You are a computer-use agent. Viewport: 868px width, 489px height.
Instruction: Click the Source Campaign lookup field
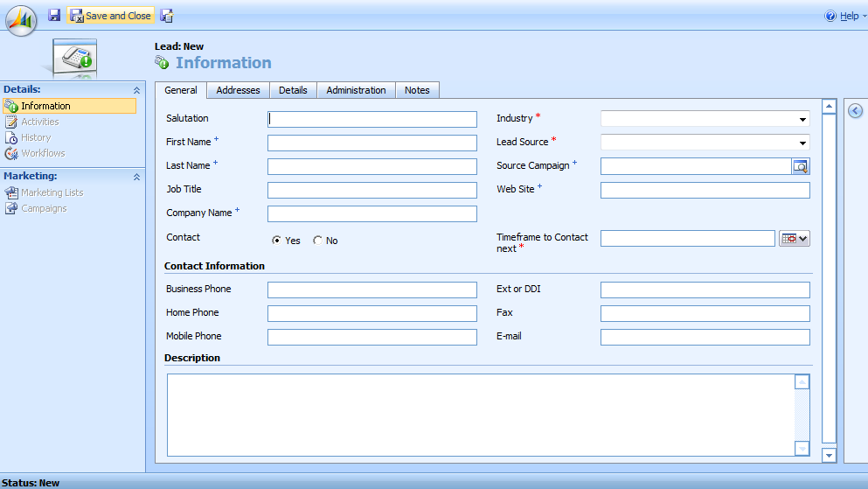696,166
